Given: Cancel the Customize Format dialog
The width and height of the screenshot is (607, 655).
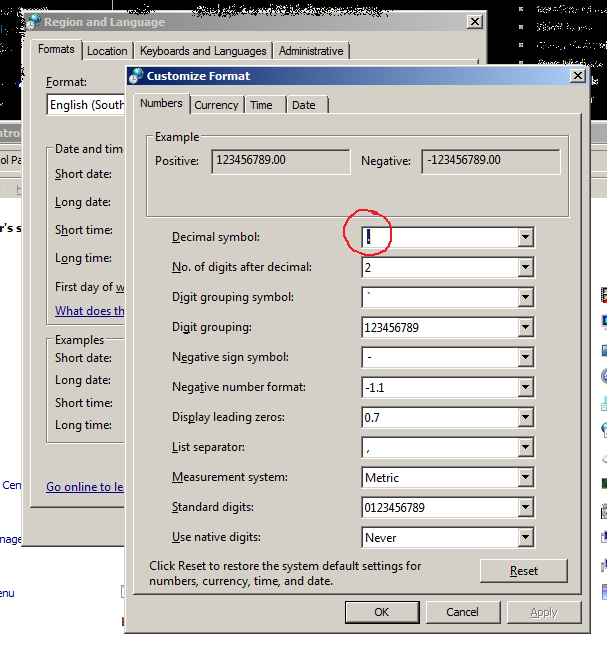Looking at the screenshot, I should pos(462,612).
